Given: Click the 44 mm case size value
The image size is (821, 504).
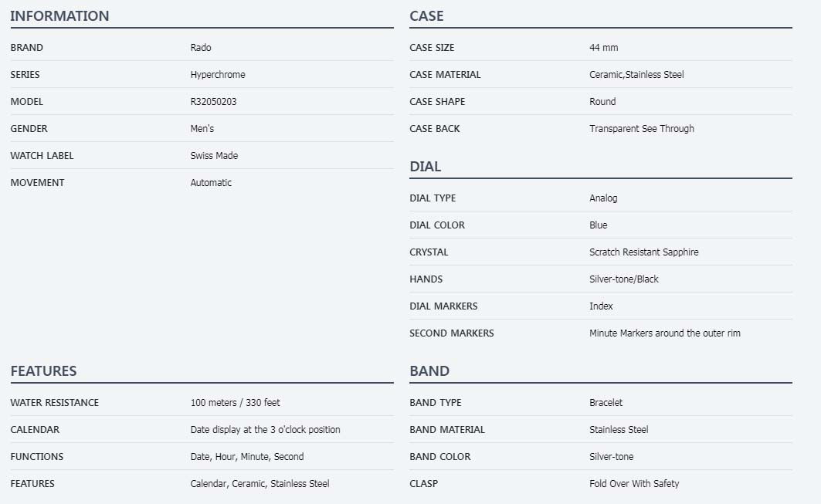Looking at the screenshot, I should click(604, 48).
